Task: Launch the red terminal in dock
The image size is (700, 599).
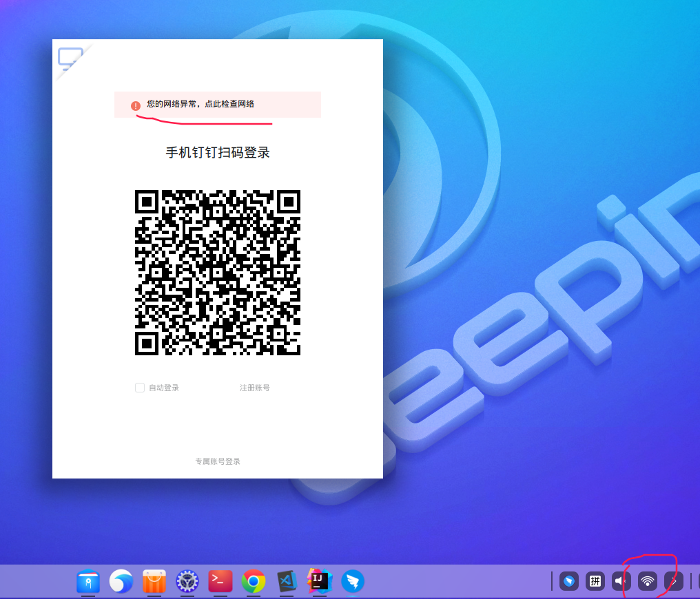Action: [x=220, y=581]
